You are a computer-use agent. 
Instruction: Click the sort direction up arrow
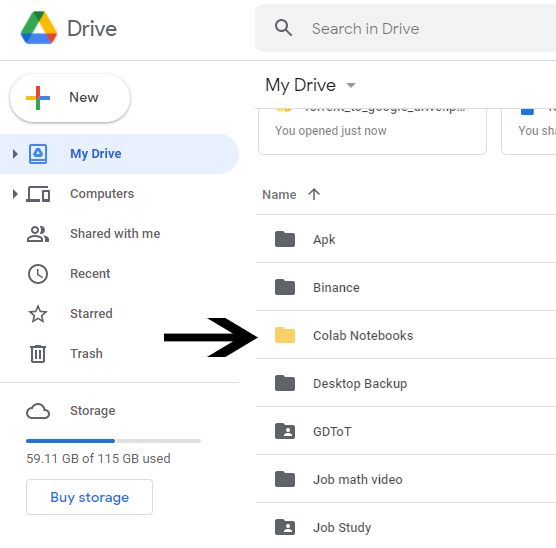click(x=314, y=194)
